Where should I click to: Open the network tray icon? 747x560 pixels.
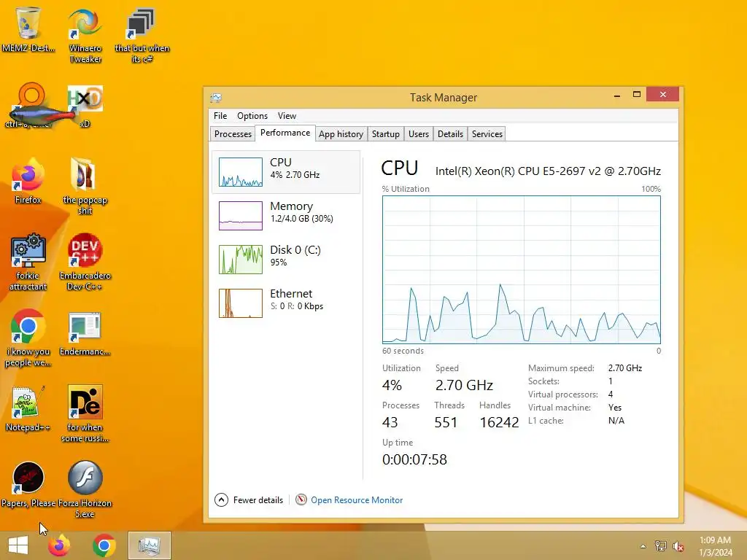[x=661, y=546]
